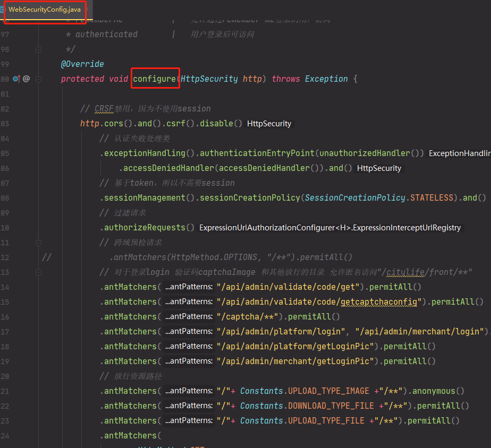Click the authenticated Javadoc text
Viewport: 491px width, 448px height.
pos(106,35)
